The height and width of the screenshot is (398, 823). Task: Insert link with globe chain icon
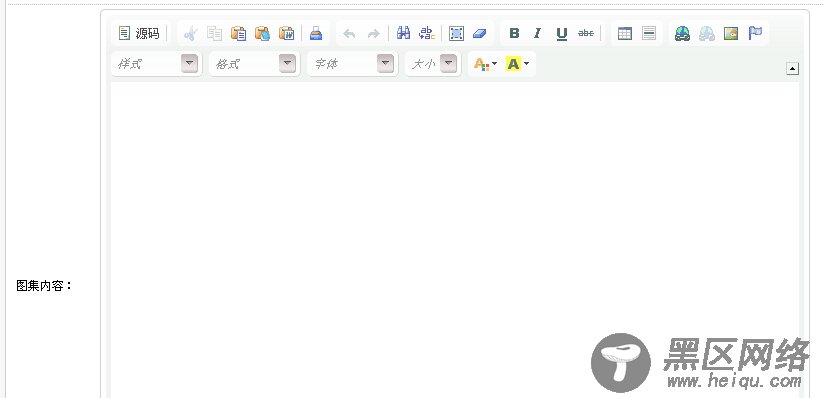click(682, 34)
